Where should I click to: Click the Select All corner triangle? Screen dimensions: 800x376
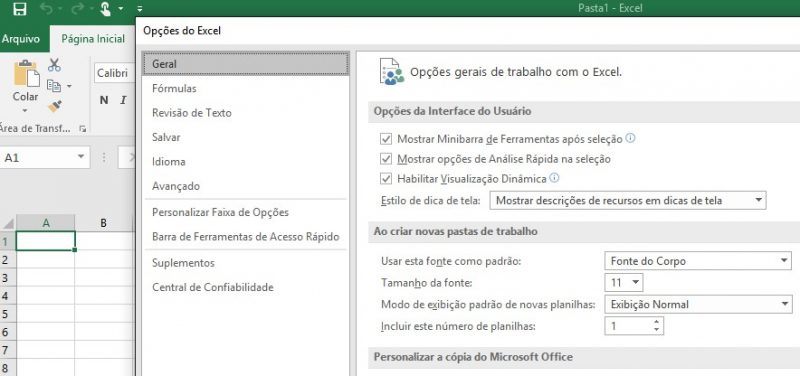(9, 223)
